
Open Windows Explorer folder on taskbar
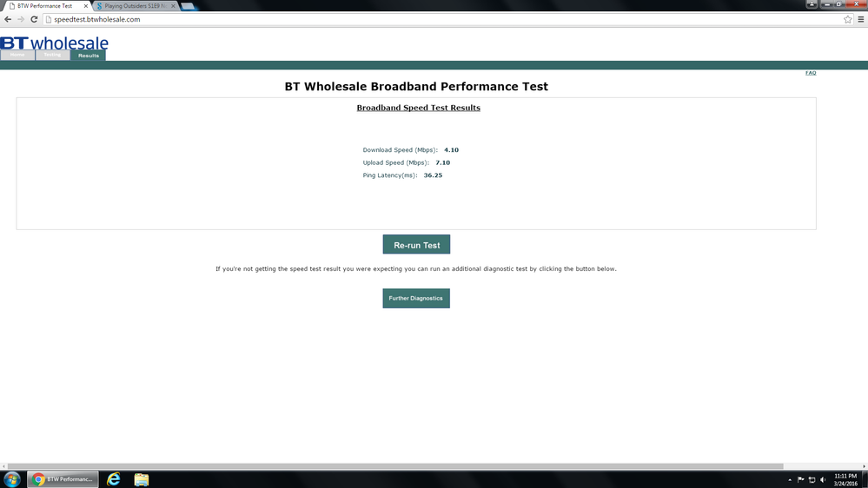[141, 479]
